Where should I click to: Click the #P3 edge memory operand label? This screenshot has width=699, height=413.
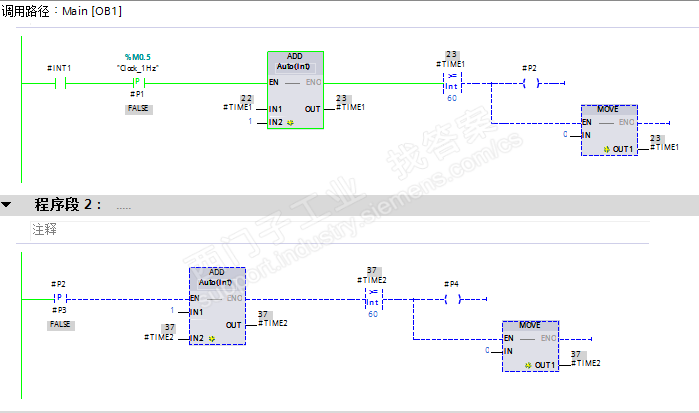point(59,310)
